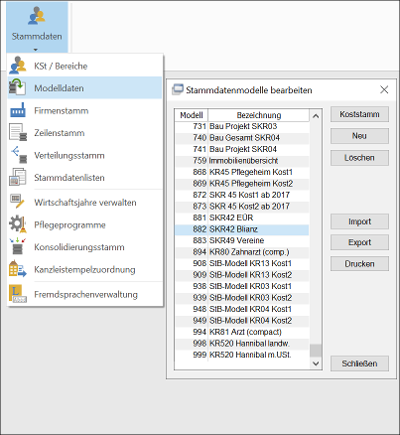Click the Import button
This screenshot has height=435, width=400.
[x=359, y=221]
